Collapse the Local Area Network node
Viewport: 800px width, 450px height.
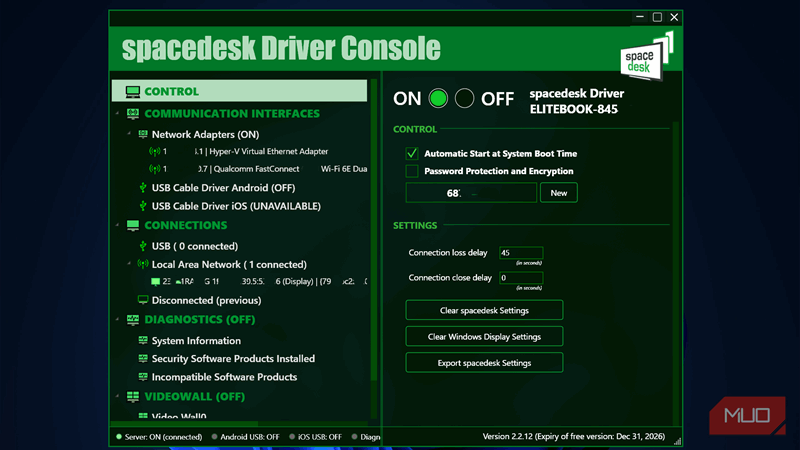point(129,265)
